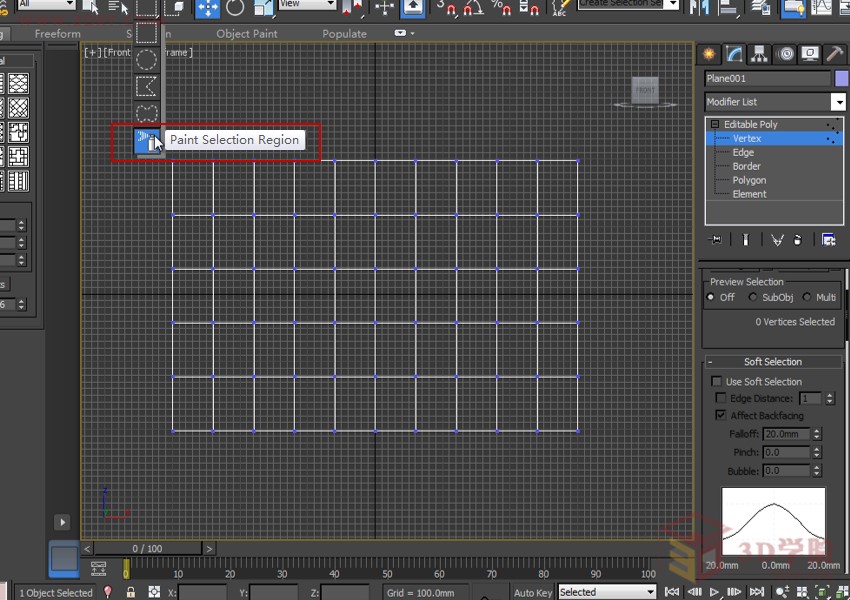Select the SubObj preview selection radio button
Viewport: 850px width, 600px height.
click(x=752, y=297)
